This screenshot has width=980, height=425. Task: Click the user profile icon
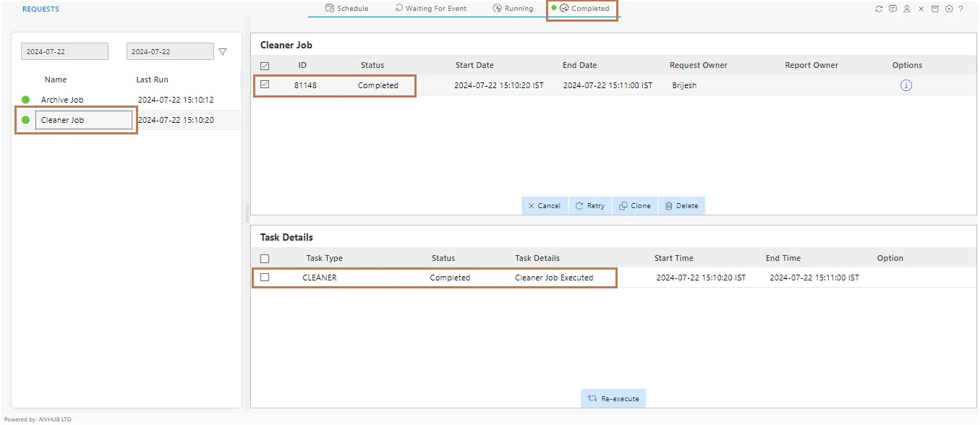coord(906,9)
